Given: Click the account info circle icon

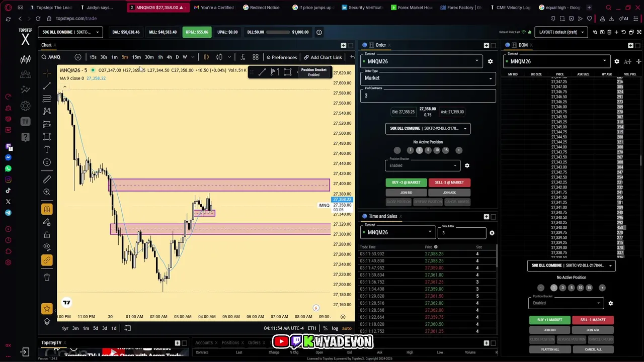Looking at the screenshot, I should [x=319, y=32].
